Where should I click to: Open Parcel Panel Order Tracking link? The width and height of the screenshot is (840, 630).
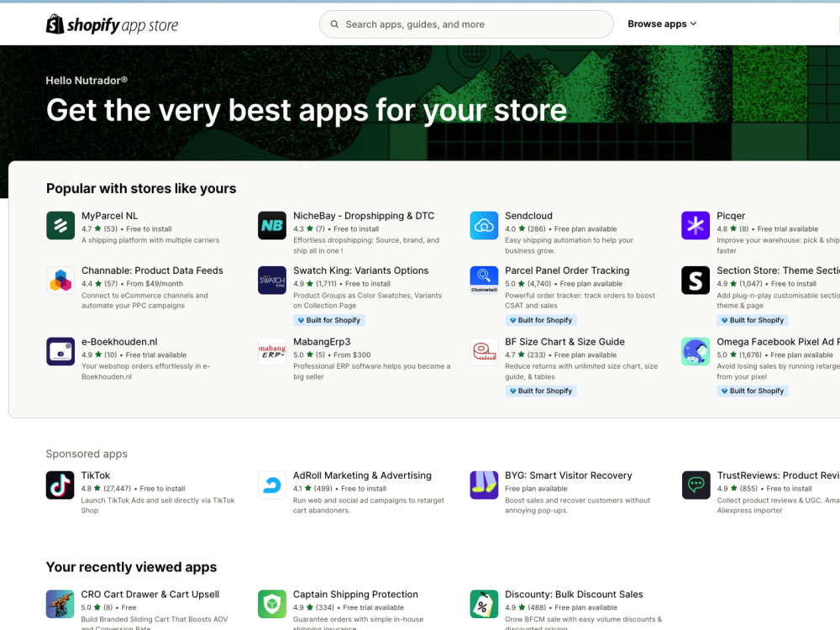click(x=567, y=270)
